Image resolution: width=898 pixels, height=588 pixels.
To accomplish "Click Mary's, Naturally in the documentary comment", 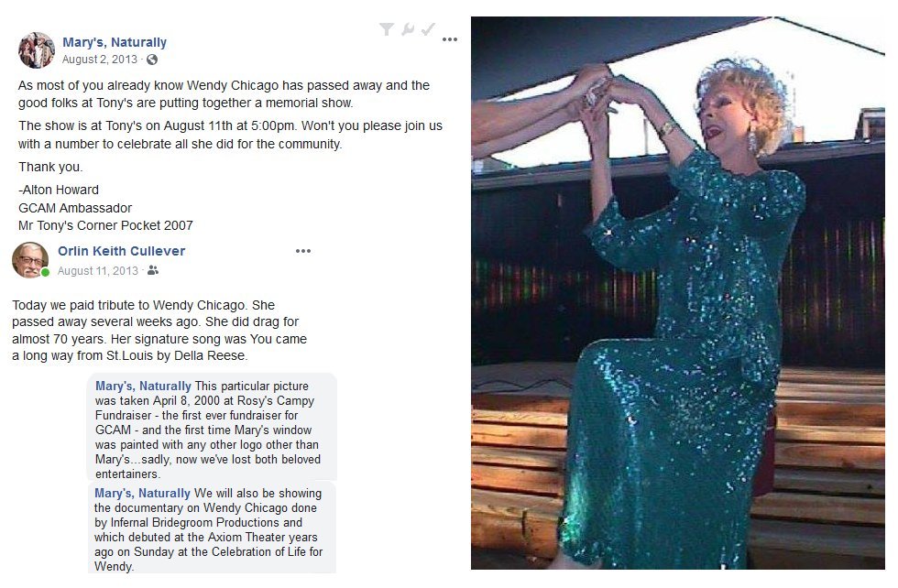I will click(x=142, y=493).
